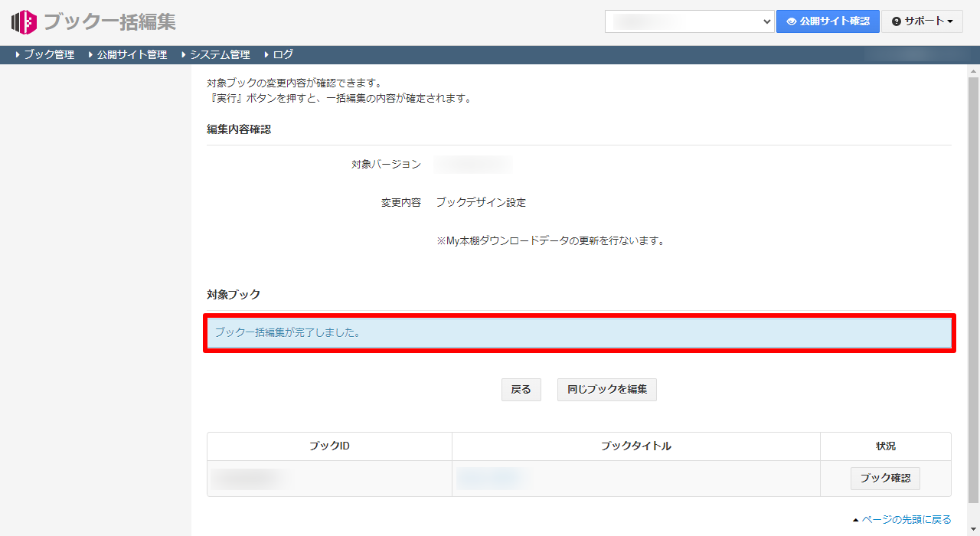Click the ブックタイトル column header
The width and height of the screenshot is (980, 536).
pos(635,446)
